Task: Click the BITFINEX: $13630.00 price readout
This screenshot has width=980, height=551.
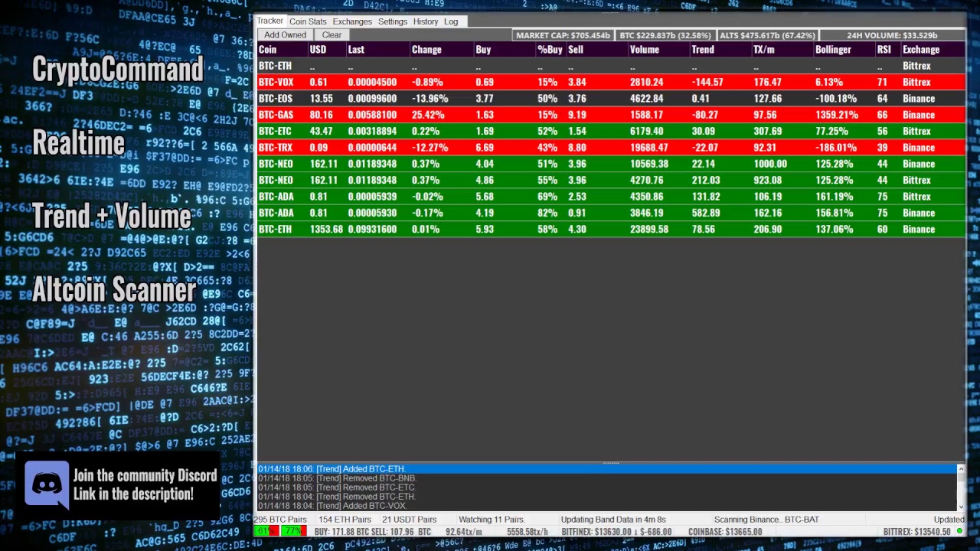Action: point(616,532)
